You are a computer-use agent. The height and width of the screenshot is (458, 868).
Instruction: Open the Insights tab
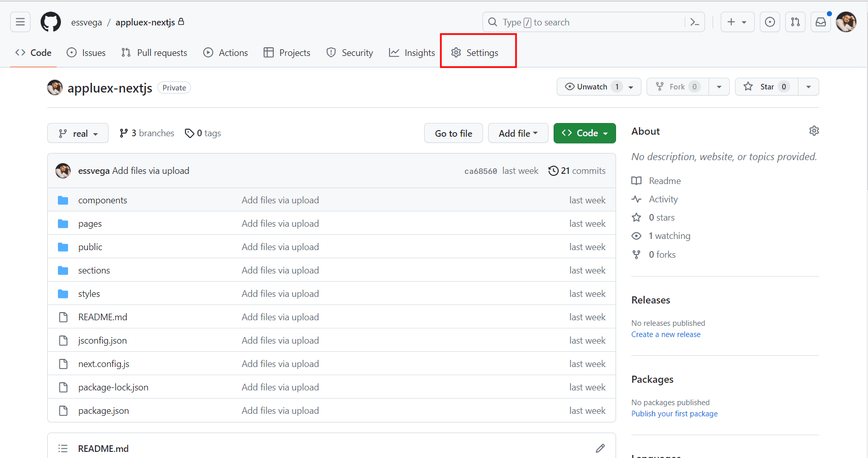click(x=412, y=52)
